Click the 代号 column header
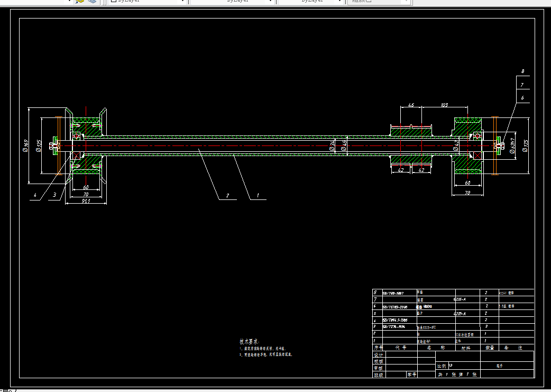This screenshot has width=551, height=392. pyautogui.click(x=401, y=348)
